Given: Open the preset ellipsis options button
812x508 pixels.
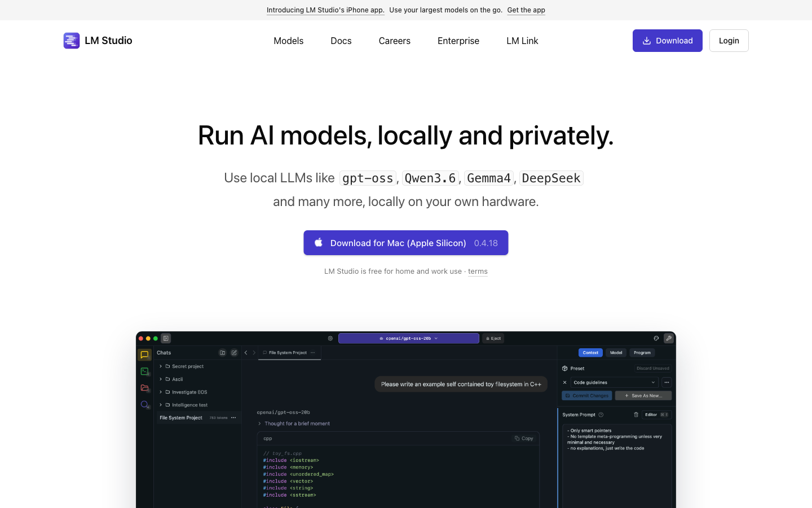Looking at the screenshot, I should coord(667,383).
